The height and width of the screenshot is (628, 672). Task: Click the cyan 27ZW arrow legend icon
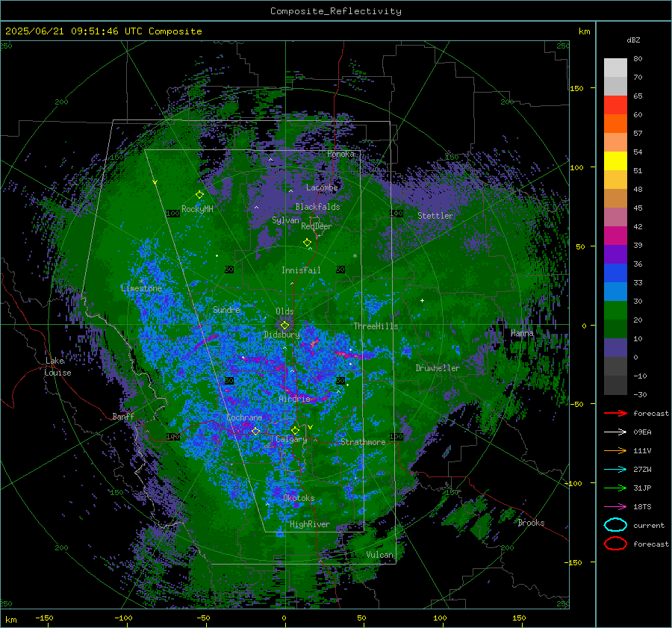tap(615, 470)
